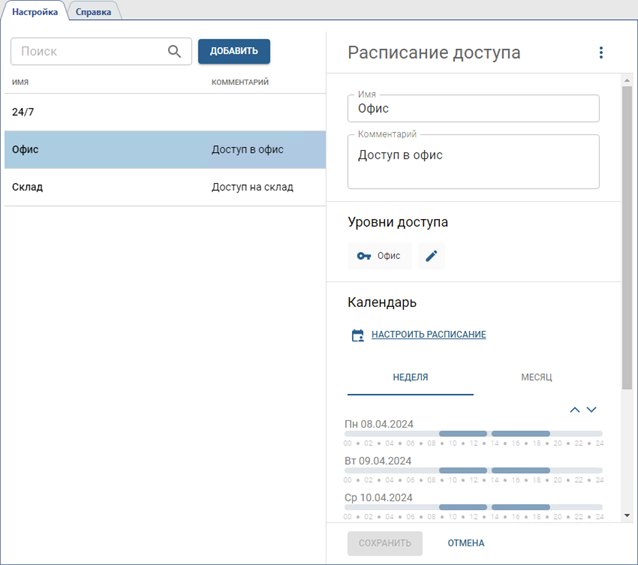This screenshot has width=638, height=565.
Task: Select the 24/7 schedule row
Action: (x=163, y=112)
